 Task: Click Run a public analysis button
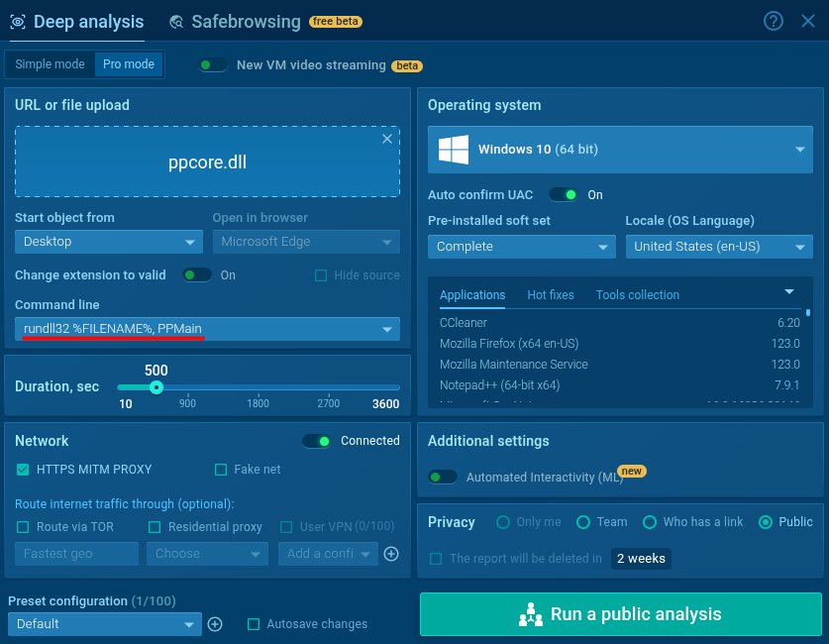(x=621, y=614)
